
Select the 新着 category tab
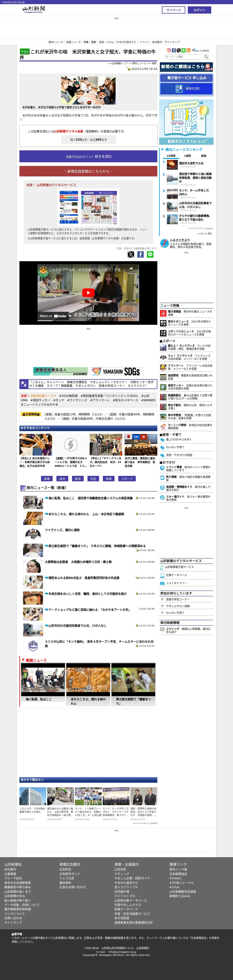click(46, 479)
